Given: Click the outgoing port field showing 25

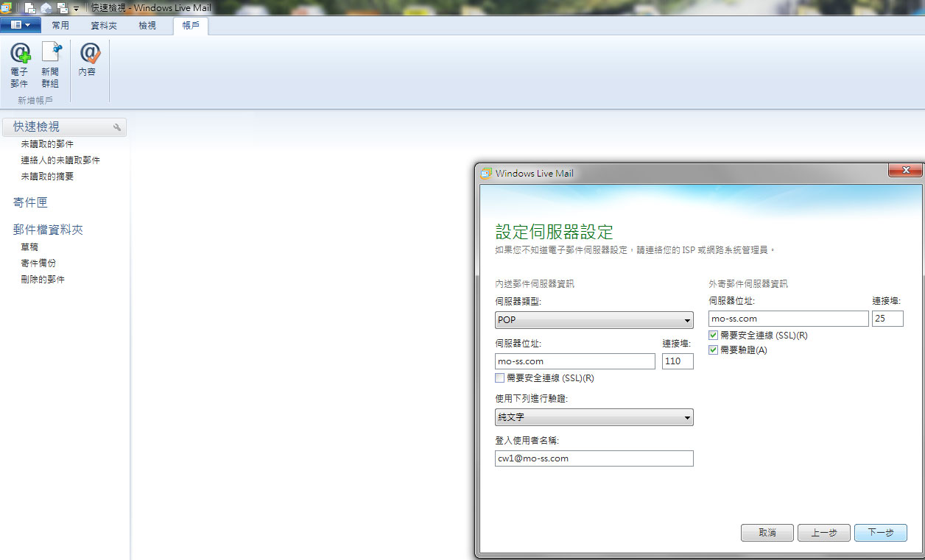Looking at the screenshot, I should coord(887,319).
